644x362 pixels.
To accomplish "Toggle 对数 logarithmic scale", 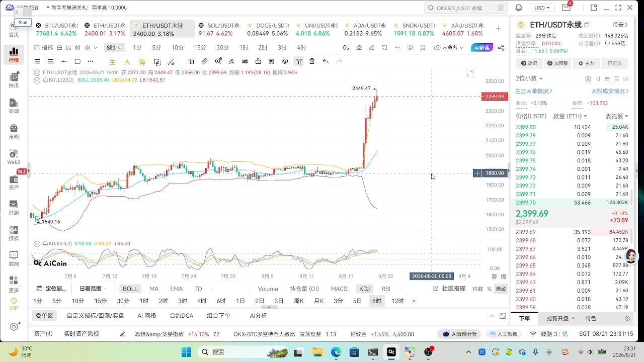I will tap(477, 289).
